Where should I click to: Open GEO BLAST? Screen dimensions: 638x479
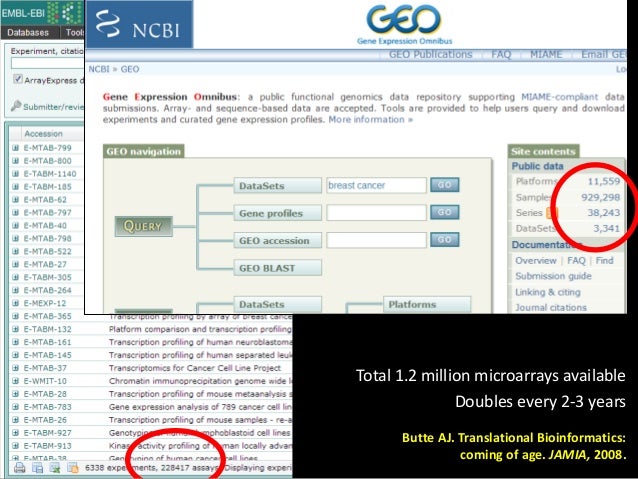tap(277, 268)
